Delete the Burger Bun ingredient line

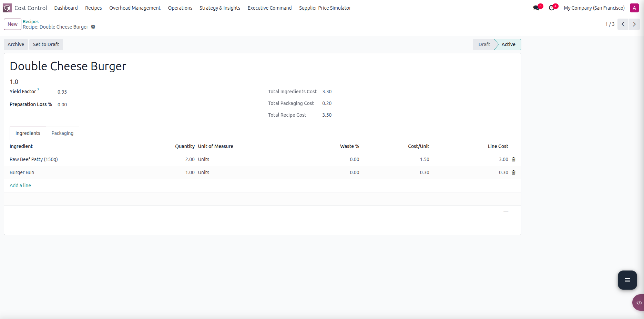click(513, 172)
